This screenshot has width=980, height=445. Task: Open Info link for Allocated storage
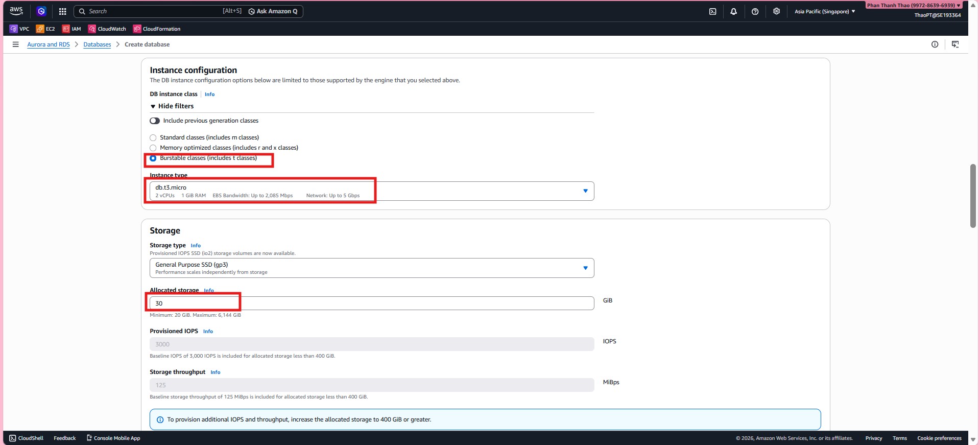point(209,291)
